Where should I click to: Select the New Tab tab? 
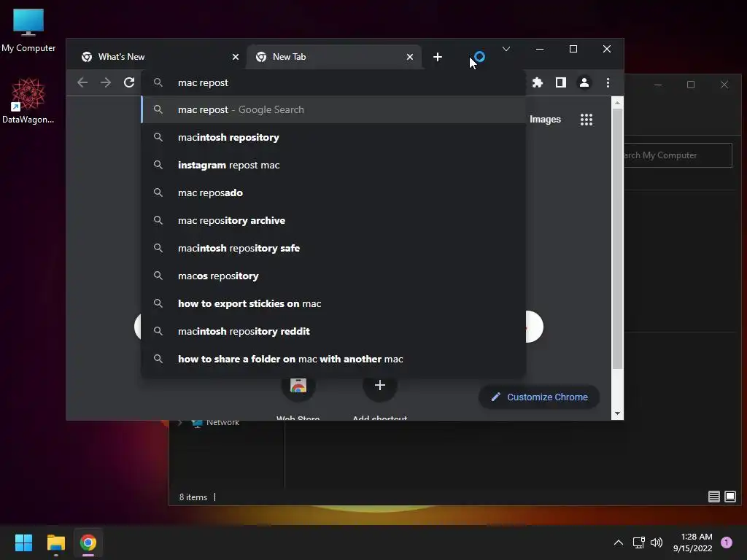[333, 57]
